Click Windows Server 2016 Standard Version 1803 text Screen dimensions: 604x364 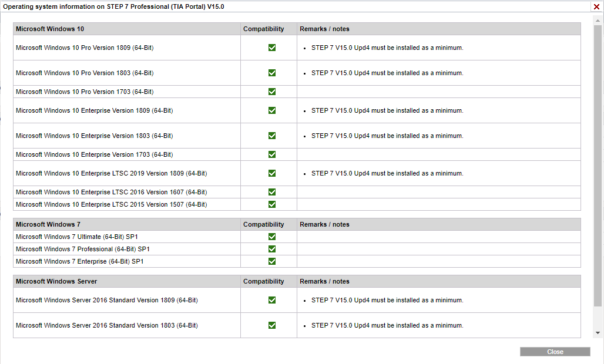(x=107, y=325)
